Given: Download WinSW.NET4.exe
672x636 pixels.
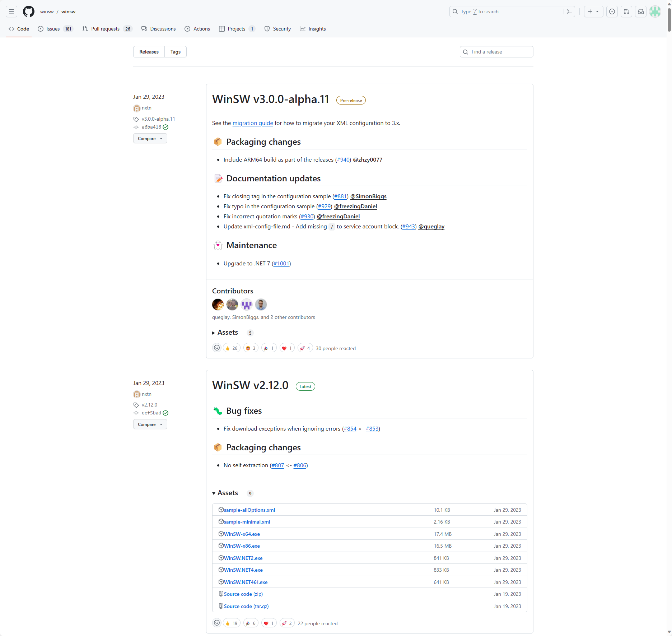Looking at the screenshot, I should click(x=243, y=570).
